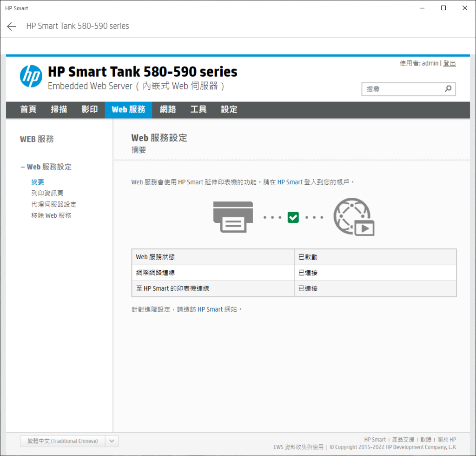476x456 pixels.
Task: Click the green checkmark connection icon
Action: tap(293, 217)
